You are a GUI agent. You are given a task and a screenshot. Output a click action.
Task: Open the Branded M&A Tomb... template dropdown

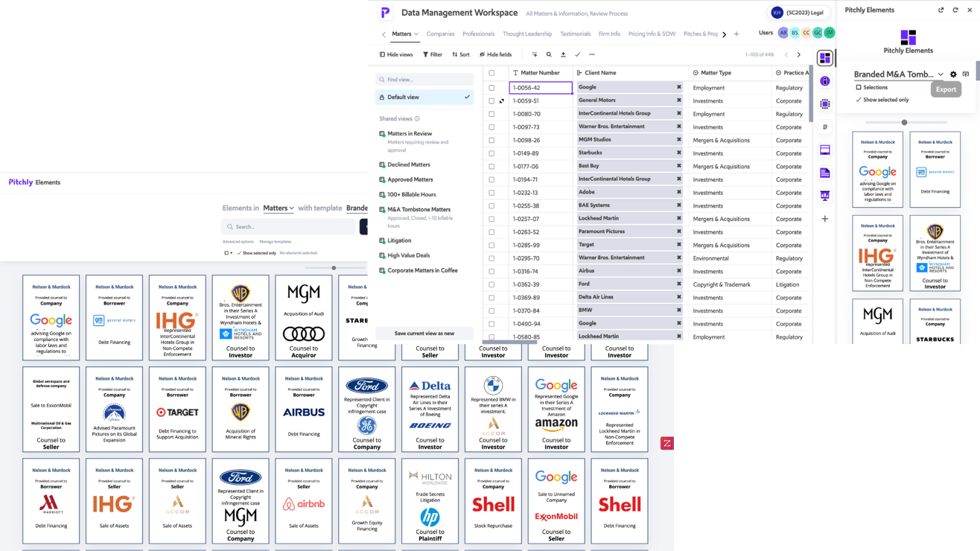(899, 74)
